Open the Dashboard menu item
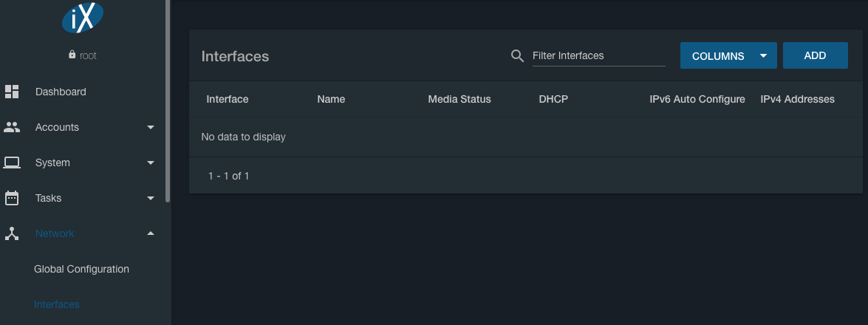The image size is (868, 325). tap(61, 92)
